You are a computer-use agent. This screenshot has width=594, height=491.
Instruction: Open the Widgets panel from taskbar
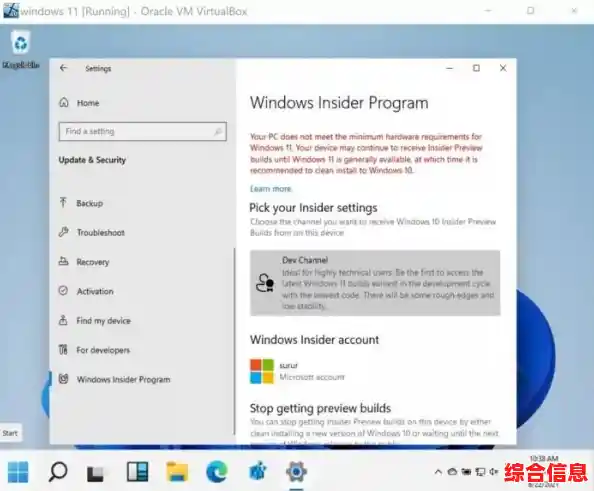point(137,472)
